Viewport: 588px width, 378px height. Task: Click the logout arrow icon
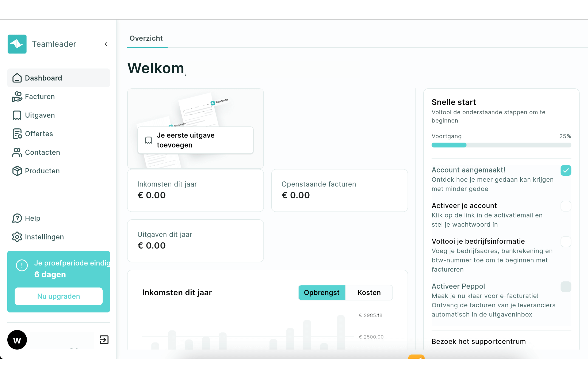pyautogui.click(x=104, y=340)
